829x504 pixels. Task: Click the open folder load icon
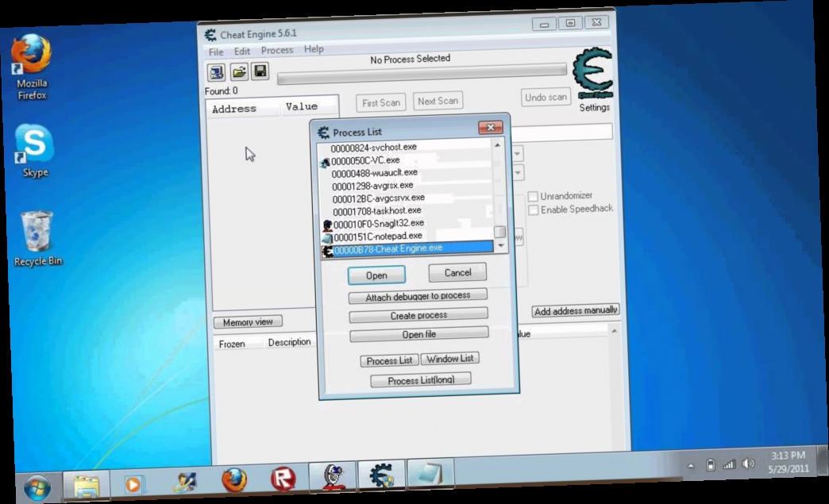pos(239,71)
